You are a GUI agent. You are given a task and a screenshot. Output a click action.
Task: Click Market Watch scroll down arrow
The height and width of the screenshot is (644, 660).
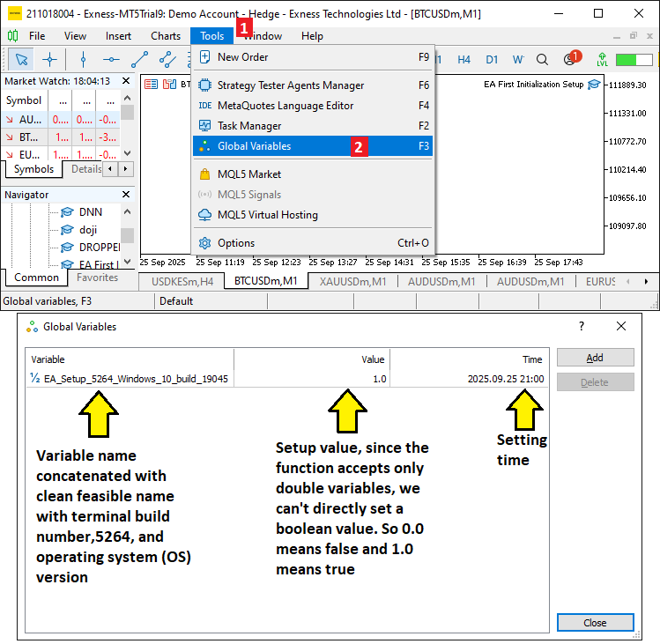[x=128, y=153]
